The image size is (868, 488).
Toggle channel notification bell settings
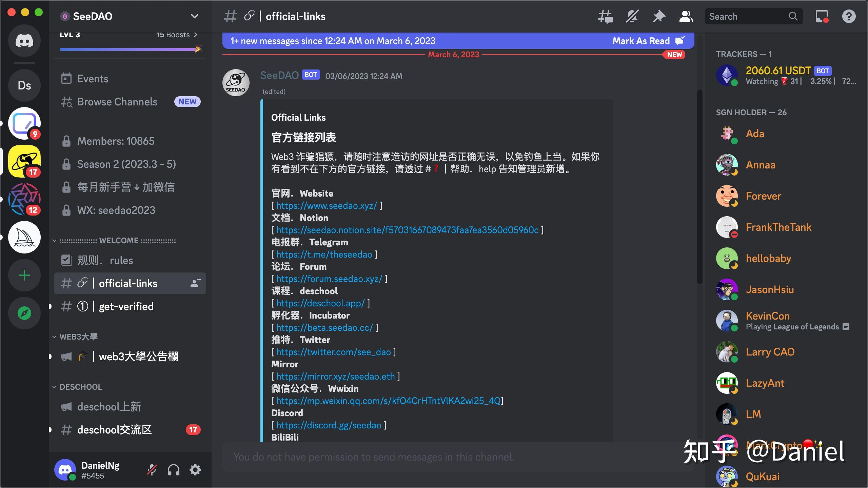click(x=632, y=16)
